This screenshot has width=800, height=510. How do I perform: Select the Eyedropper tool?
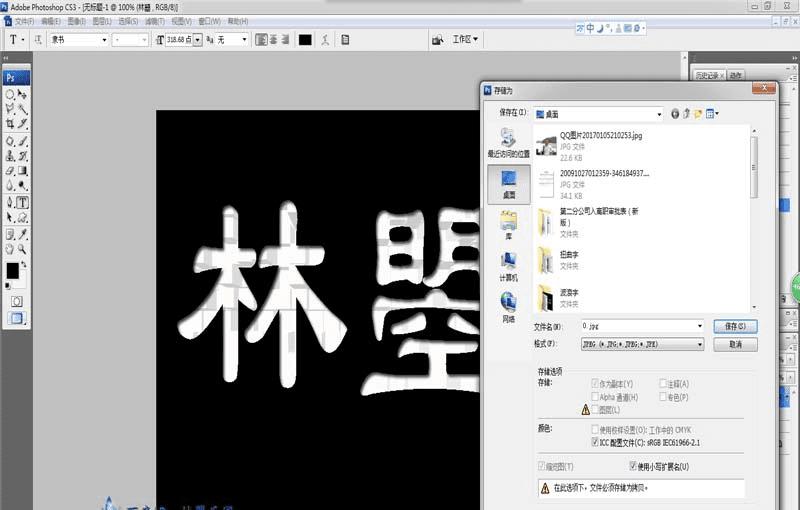pos(22,235)
